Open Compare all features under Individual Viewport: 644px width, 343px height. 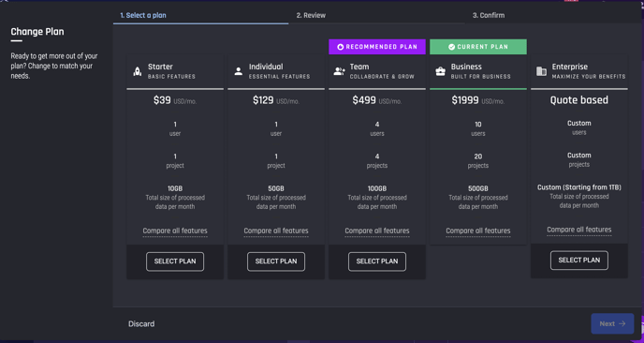[276, 231]
